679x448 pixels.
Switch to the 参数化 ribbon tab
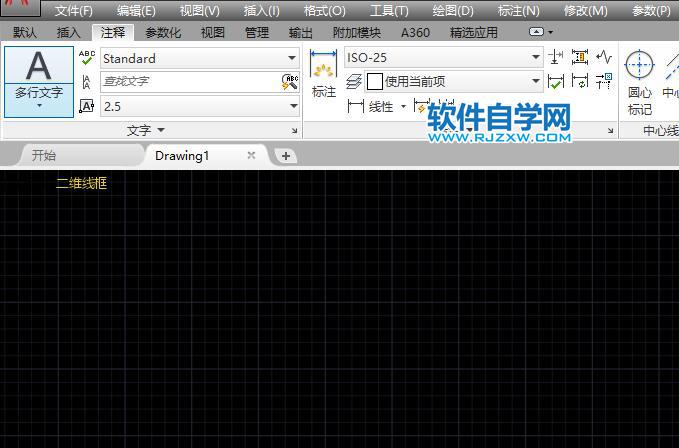click(163, 32)
